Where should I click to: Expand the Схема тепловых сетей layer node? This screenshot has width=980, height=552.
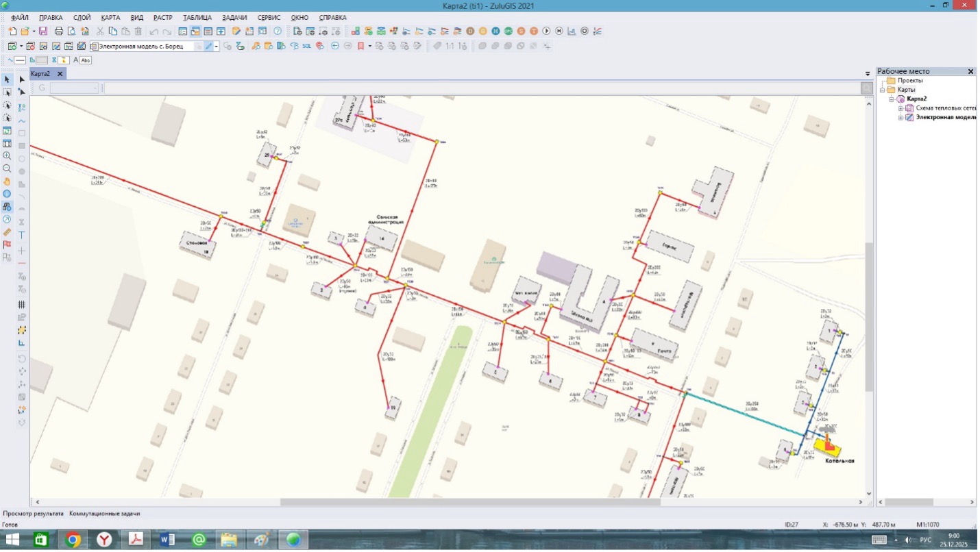coord(901,108)
